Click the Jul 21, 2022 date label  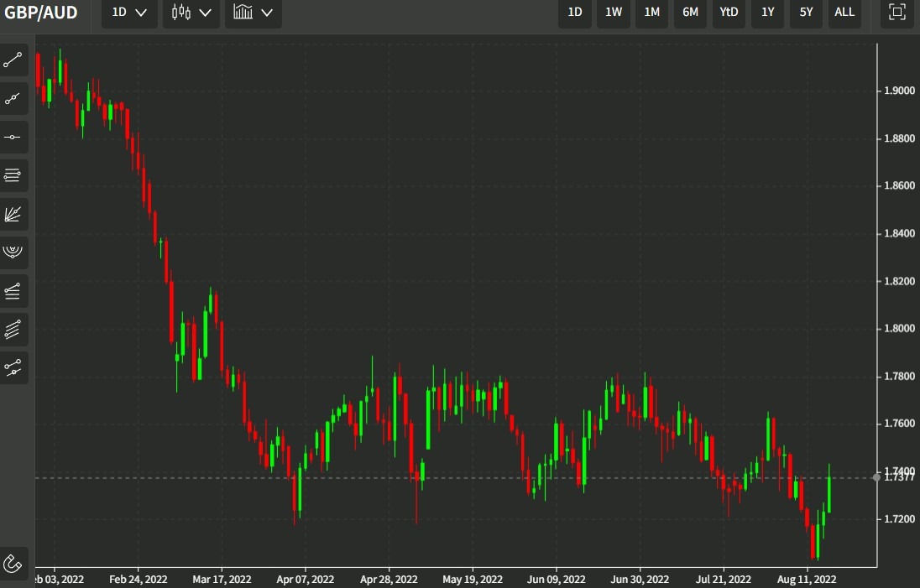pos(724,580)
